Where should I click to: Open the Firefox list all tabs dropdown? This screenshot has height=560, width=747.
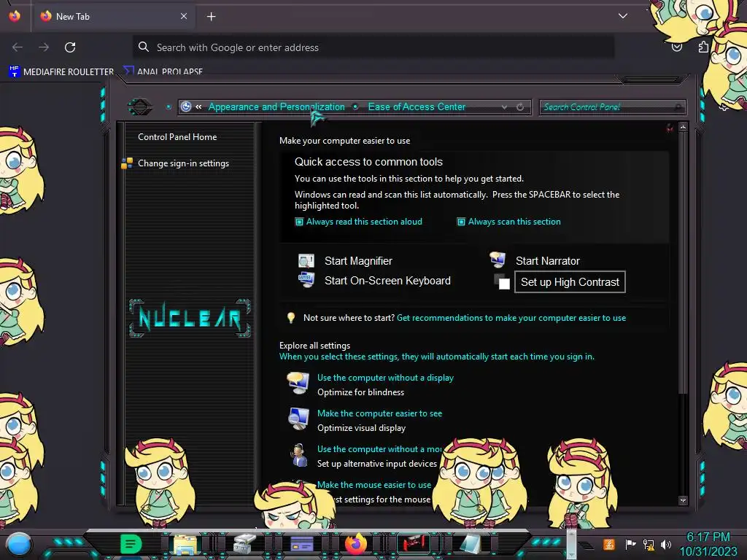click(x=623, y=16)
